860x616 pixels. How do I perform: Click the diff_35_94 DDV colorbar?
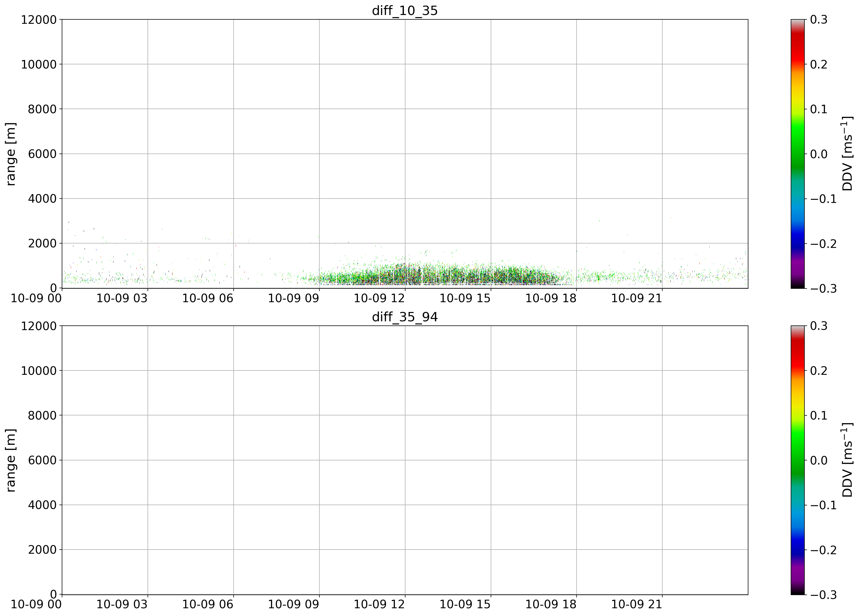[798, 460]
